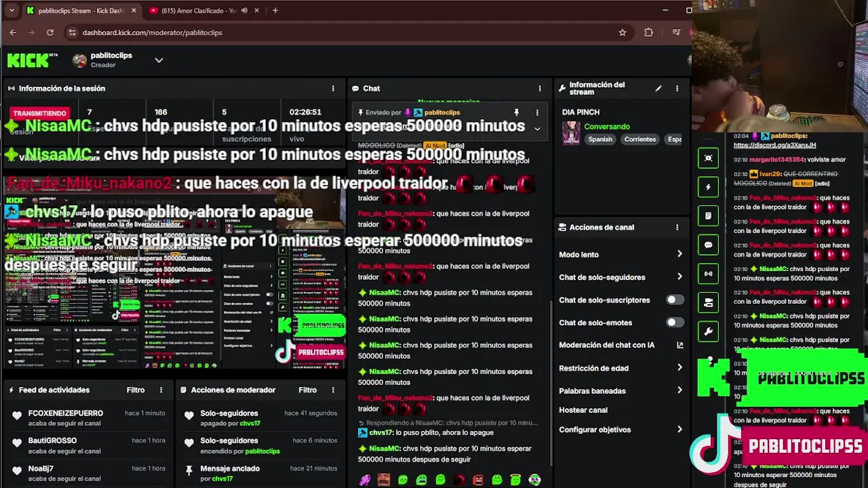Click the Mensaje anclado pin icon
The height and width of the screenshot is (488, 868).
[x=189, y=470]
